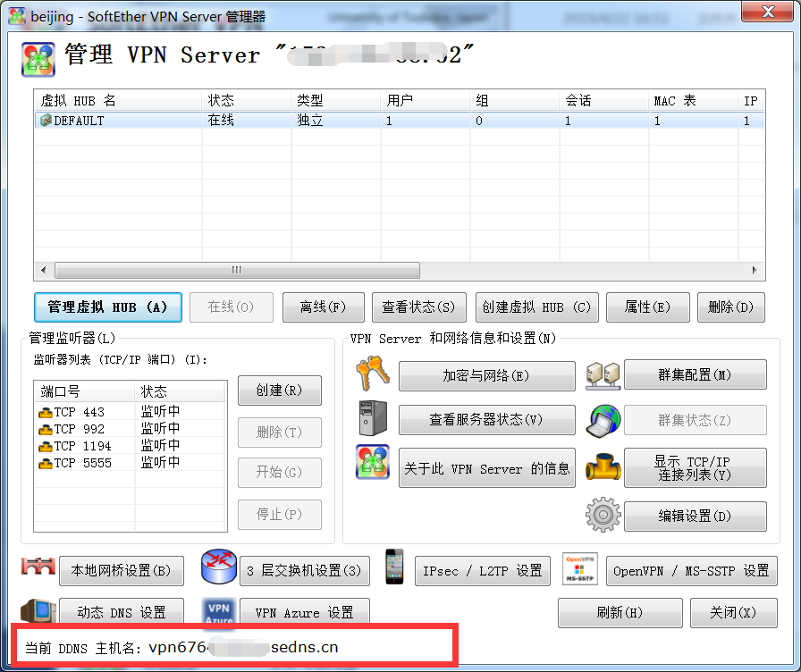The image size is (801, 672).
Task: Click the keys icon beside 加密与网络
Action: coord(373,375)
